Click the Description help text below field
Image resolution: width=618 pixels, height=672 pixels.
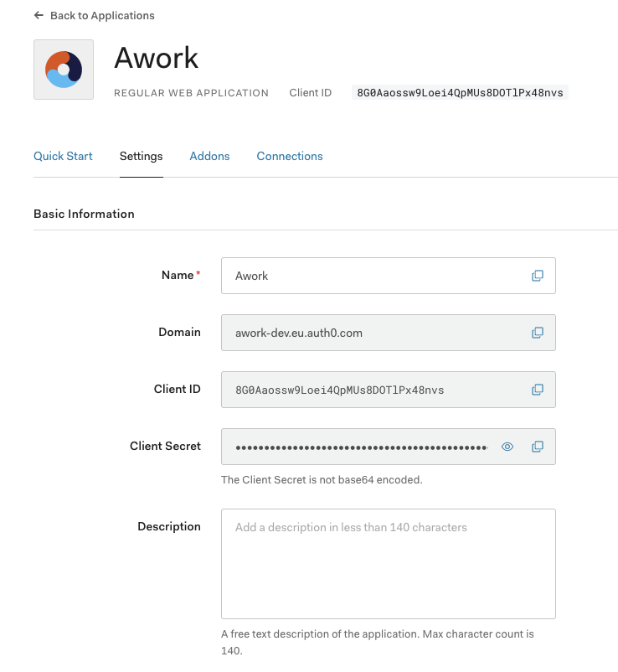click(x=378, y=642)
